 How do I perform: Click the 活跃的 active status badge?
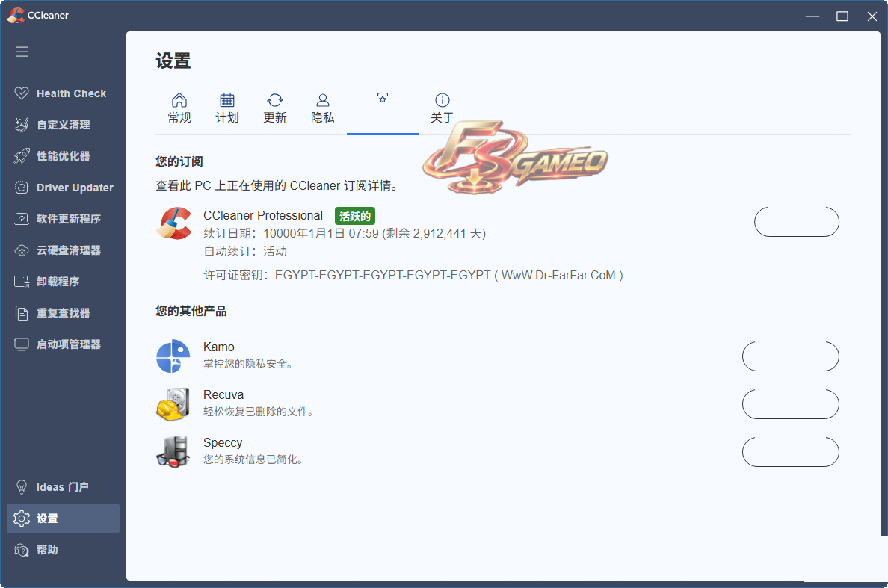[x=355, y=216]
